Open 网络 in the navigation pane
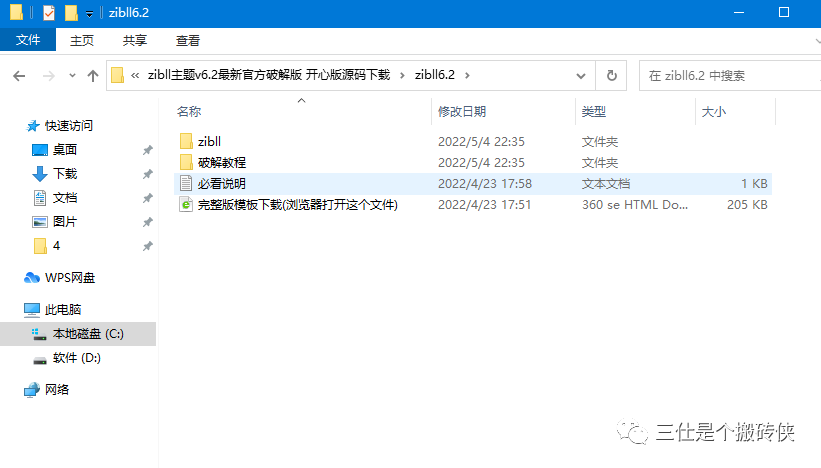 pos(57,389)
